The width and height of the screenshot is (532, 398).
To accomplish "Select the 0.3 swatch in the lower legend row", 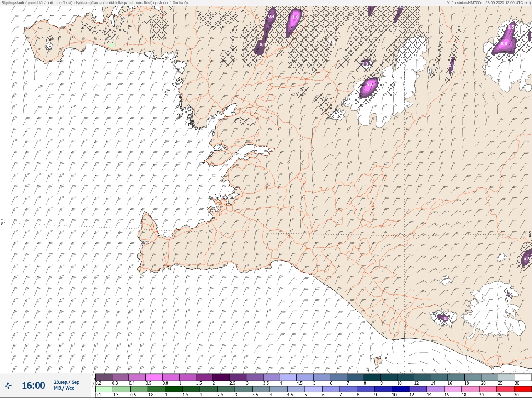I will pyautogui.click(x=121, y=389).
